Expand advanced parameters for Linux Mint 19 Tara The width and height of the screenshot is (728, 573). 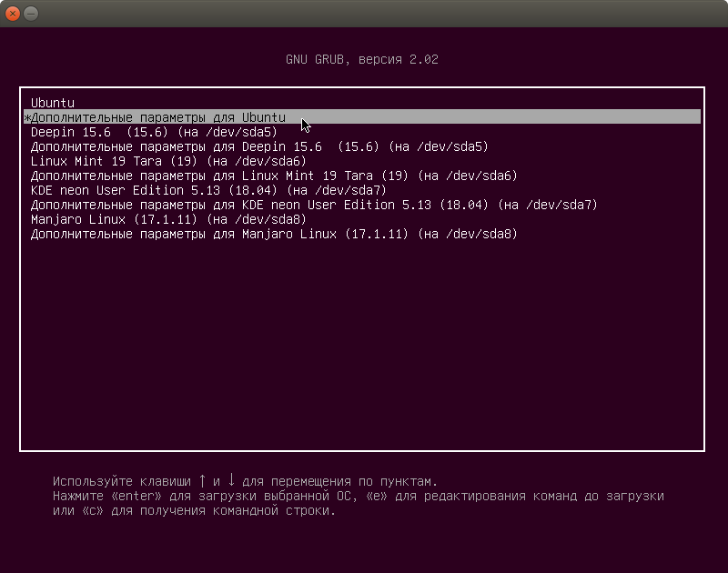[362, 176]
